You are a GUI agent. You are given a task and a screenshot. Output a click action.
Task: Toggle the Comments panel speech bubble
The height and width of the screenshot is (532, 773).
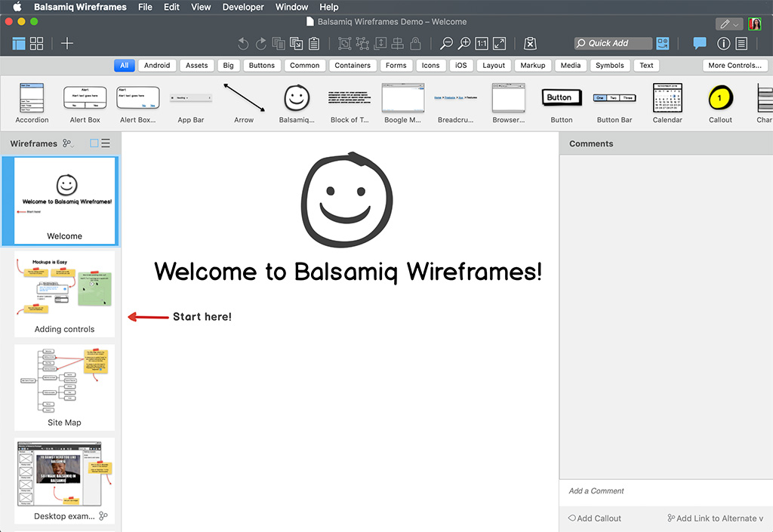[x=700, y=44]
